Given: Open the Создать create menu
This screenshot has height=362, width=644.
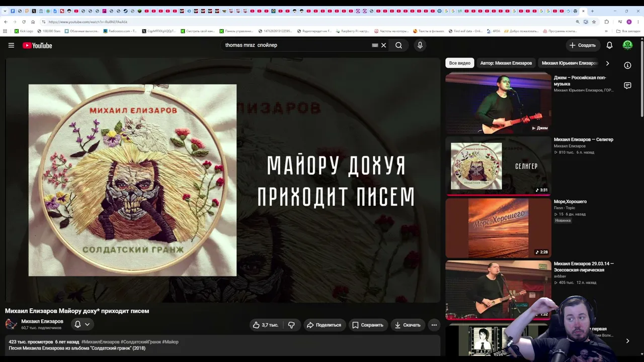Looking at the screenshot, I should (582, 45).
